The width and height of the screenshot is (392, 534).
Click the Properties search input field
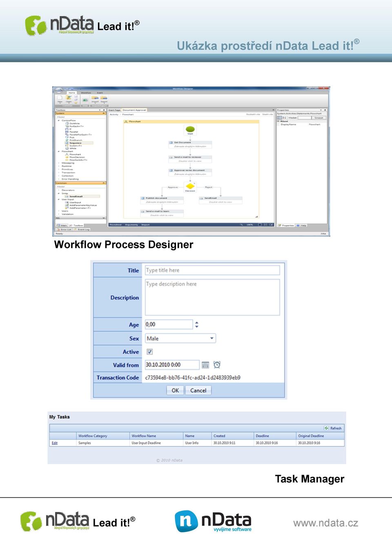point(305,118)
